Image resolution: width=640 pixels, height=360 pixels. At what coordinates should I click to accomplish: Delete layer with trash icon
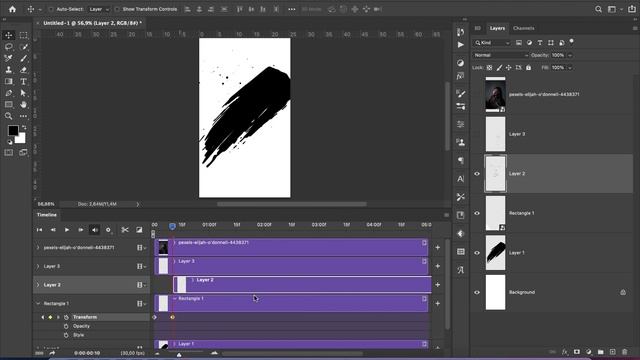[624, 352]
